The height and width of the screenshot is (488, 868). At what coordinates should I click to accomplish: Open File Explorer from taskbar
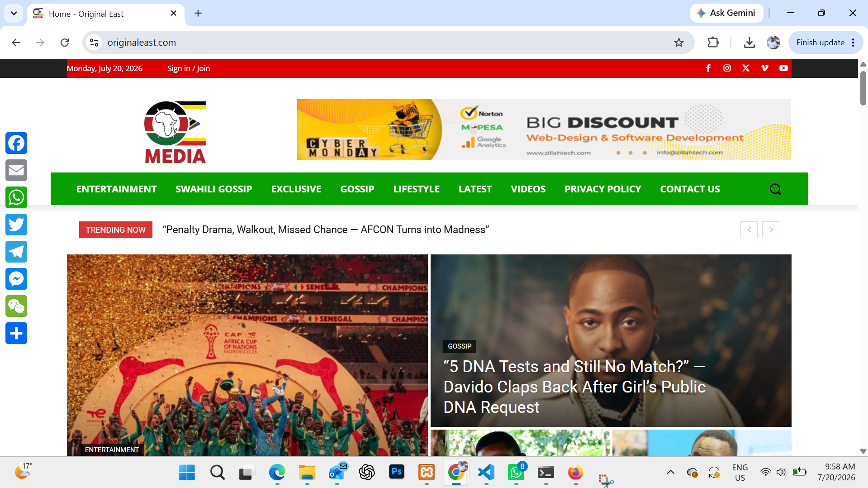307,473
